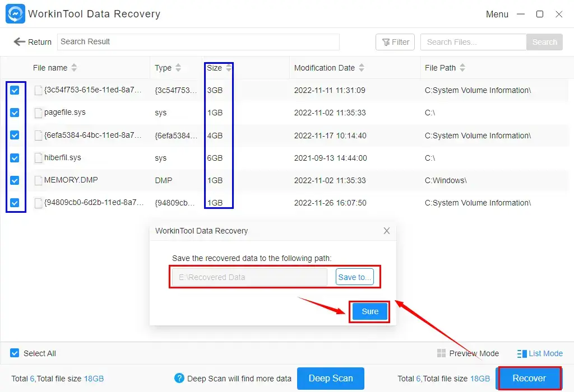Select the hiberfil.sys file name
This screenshot has width=574, height=392.
pyautogui.click(x=63, y=157)
